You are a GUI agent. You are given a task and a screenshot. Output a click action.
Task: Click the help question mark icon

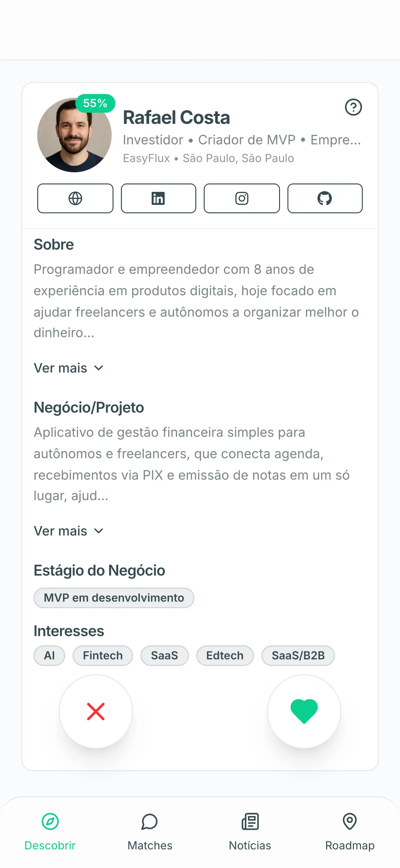click(x=353, y=107)
